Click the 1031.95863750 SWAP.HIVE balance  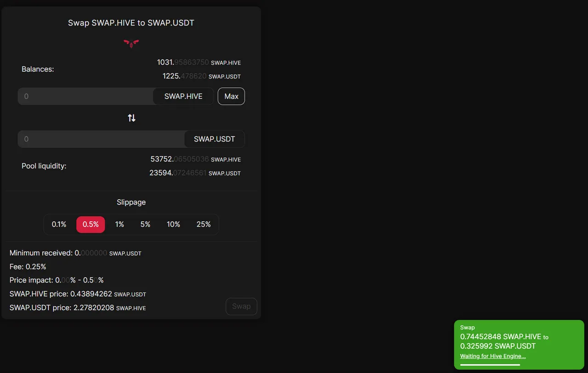[x=199, y=62]
